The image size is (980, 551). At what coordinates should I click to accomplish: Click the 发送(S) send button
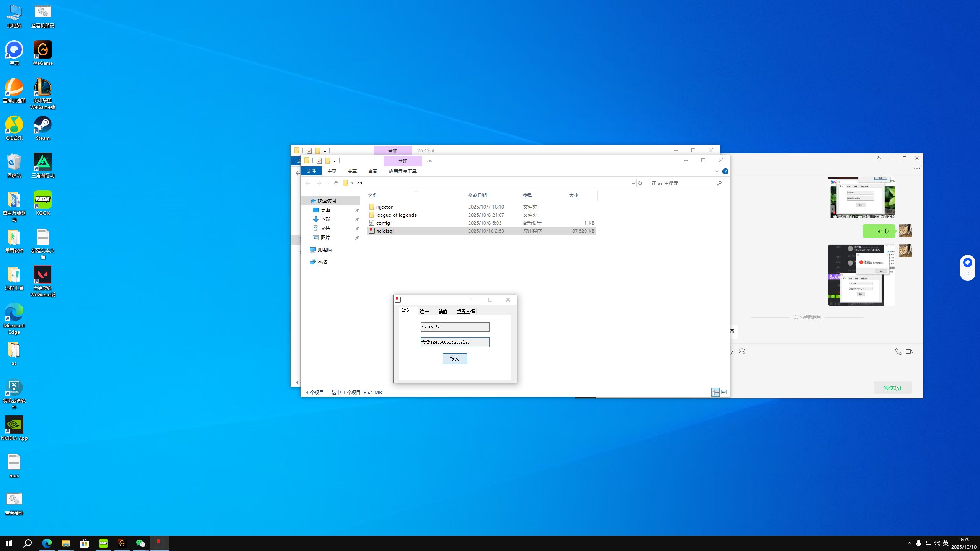pos(892,388)
